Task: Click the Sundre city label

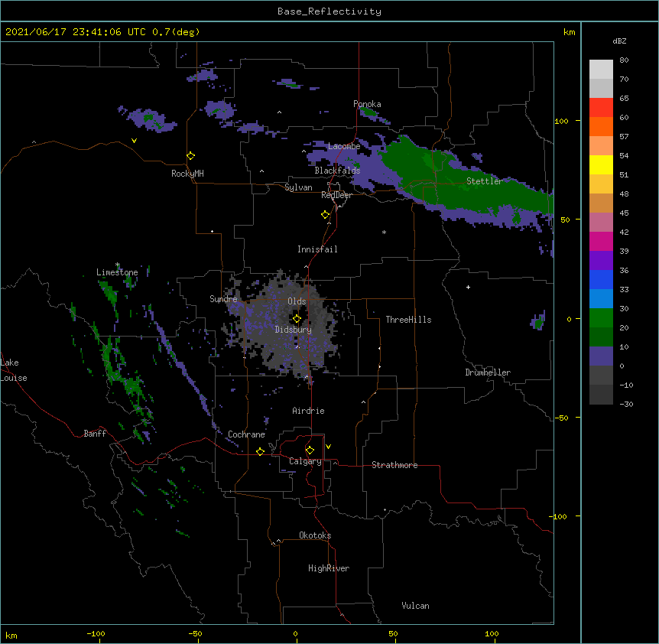Action: click(223, 299)
